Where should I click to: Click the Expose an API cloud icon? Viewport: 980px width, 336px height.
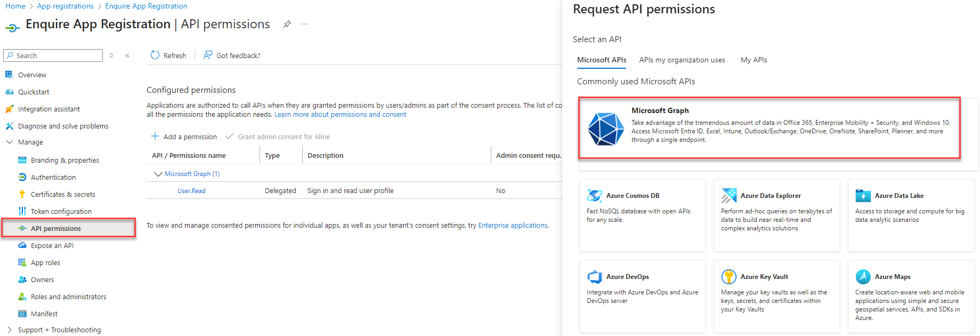(22, 245)
